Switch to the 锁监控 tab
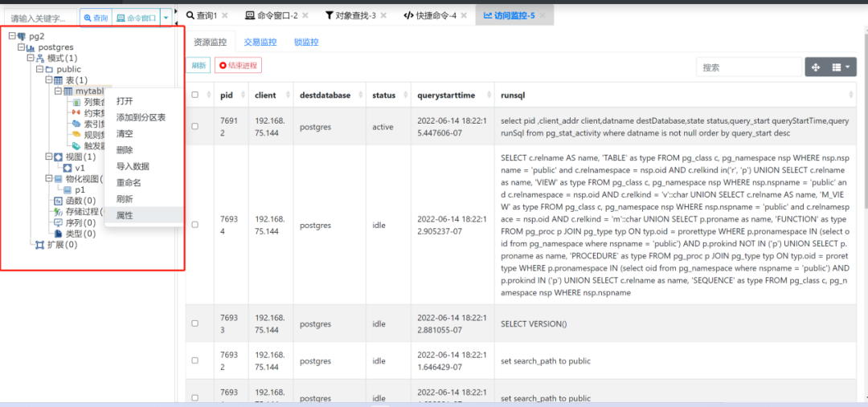Viewport: 868px width, 407px height. point(306,42)
